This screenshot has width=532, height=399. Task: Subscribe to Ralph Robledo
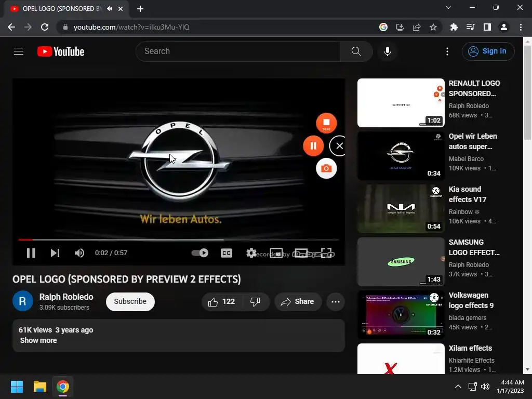pyautogui.click(x=130, y=302)
